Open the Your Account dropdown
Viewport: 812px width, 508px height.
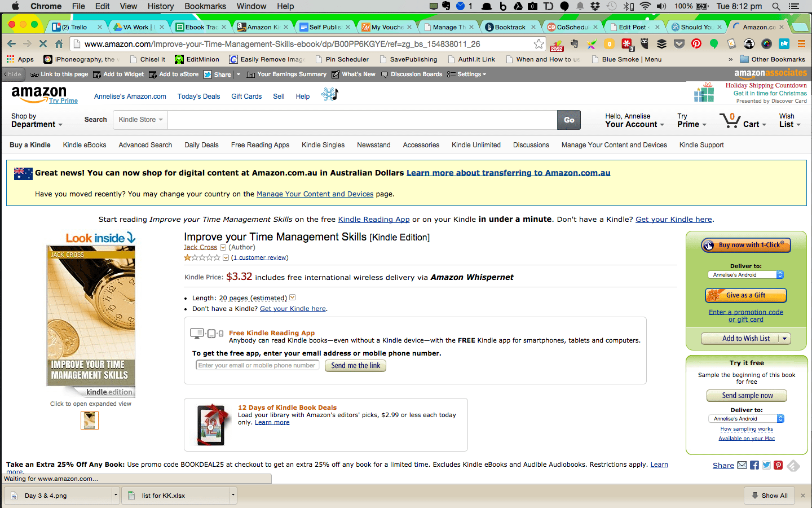pyautogui.click(x=634, y=120)
